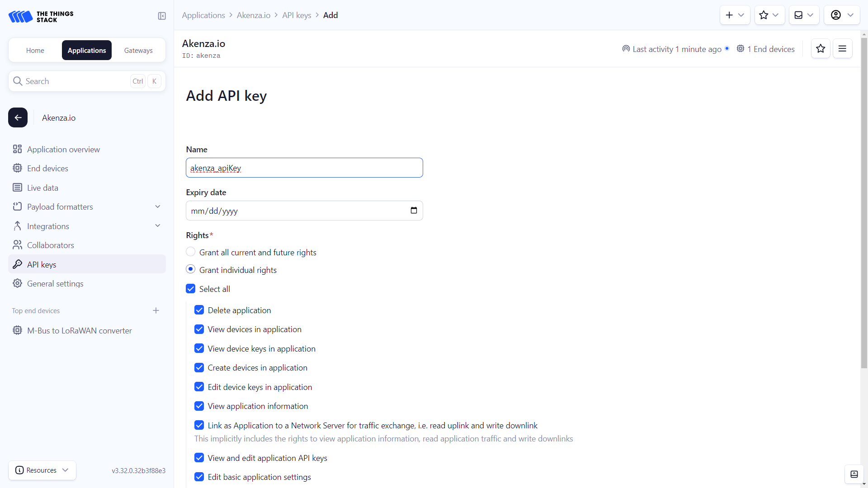The image size is (868, 488).
Task: Open the hamburger menu in the application header
Action: (x=842, y=49)
